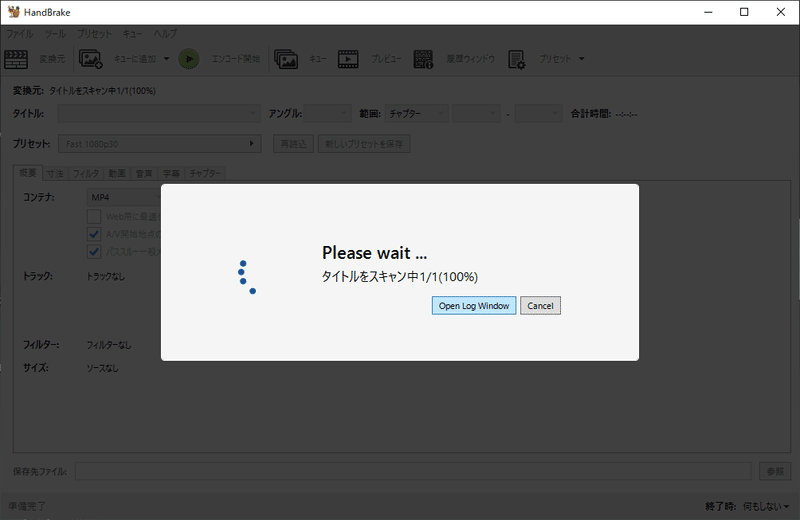This screenshot has width=800, height=520.
Task: Open the ヘルプ menu
Action: tap(165, 34)
